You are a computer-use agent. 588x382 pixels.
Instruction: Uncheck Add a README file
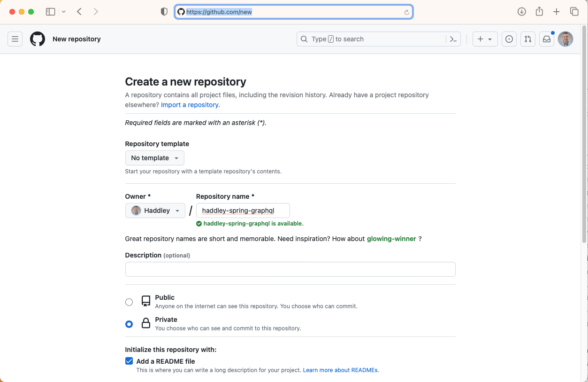[x=129, y=361]
